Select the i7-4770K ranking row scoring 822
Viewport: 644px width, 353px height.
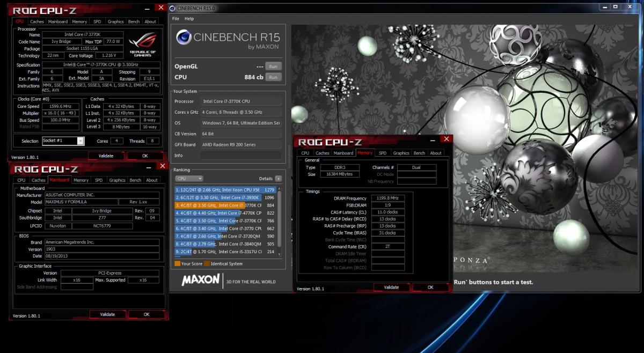[x=225, y=213]
